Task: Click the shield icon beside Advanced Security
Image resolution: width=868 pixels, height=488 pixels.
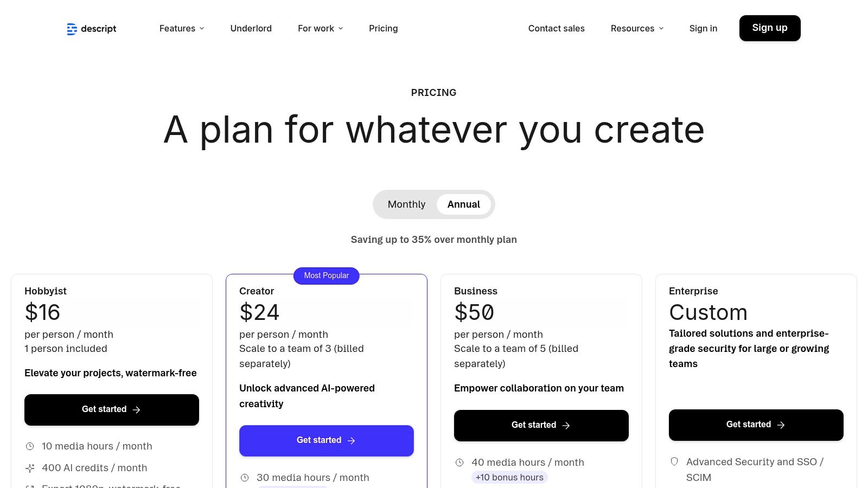Action: click(x=674, y=461)
